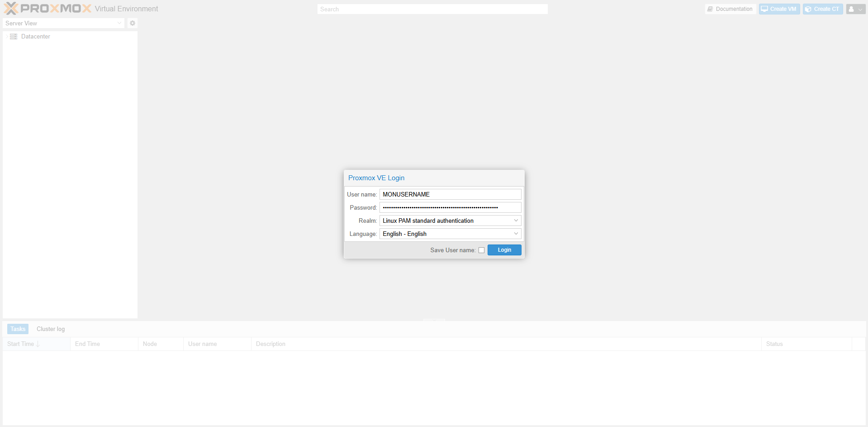Click the Status column header

coord(774,344)
